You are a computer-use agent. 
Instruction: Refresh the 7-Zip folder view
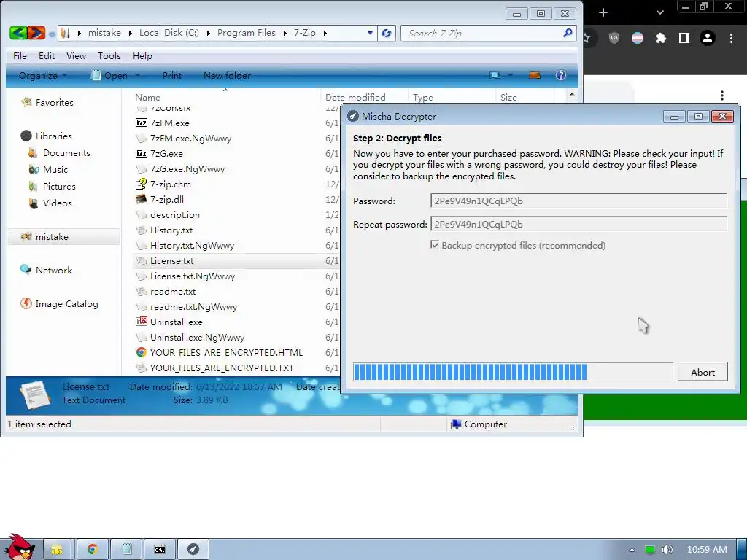point(387,34)
